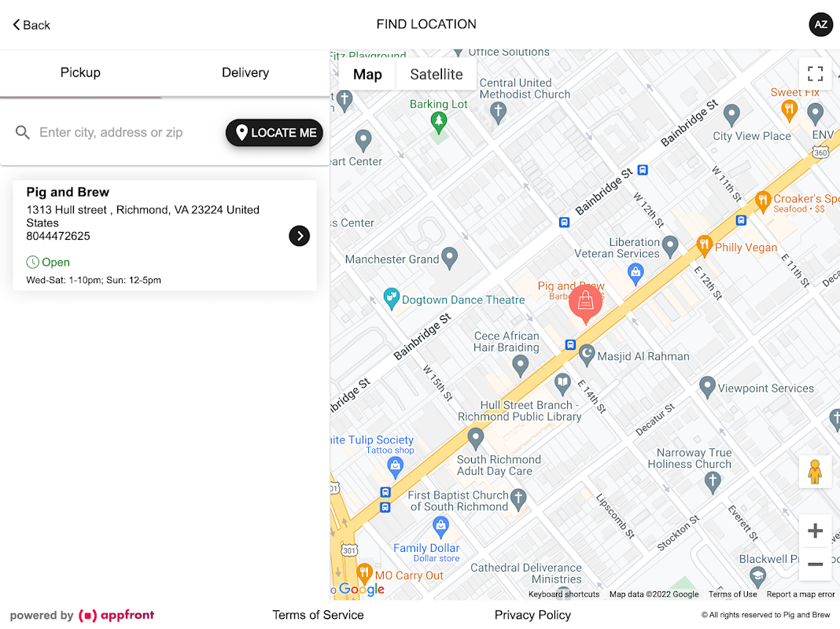Click White Tulip Society shop pin
Image resolution: width=840 pixels, height=629 pixels.
pos(396,468)
